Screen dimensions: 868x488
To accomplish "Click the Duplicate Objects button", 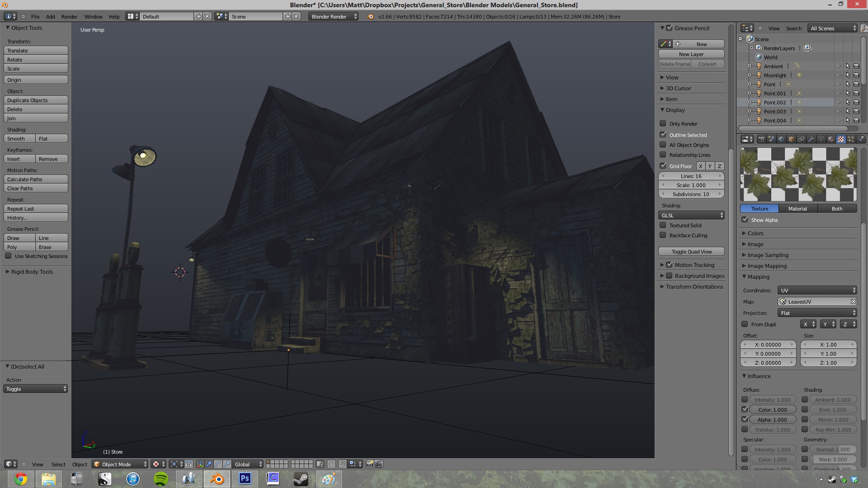I will pos(36,100).
